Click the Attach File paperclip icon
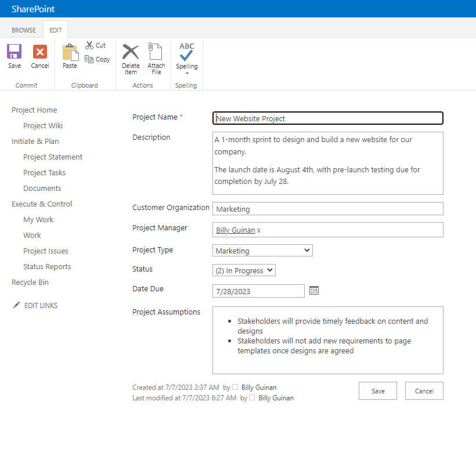 coord(156,52)
